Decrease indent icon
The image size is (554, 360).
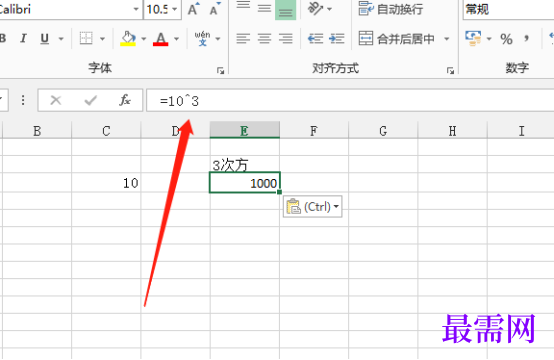tap(316, 38)
